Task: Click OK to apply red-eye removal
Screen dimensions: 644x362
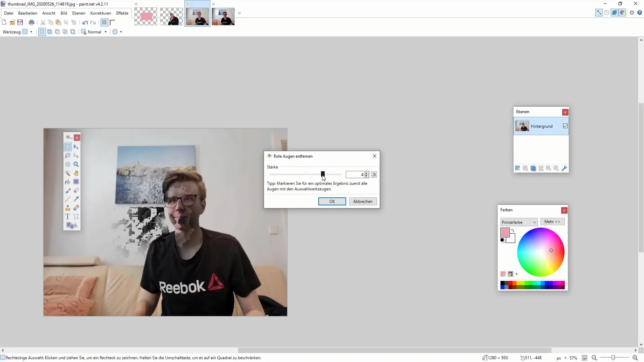Action: pyautogui.click(x=332, y=201)
